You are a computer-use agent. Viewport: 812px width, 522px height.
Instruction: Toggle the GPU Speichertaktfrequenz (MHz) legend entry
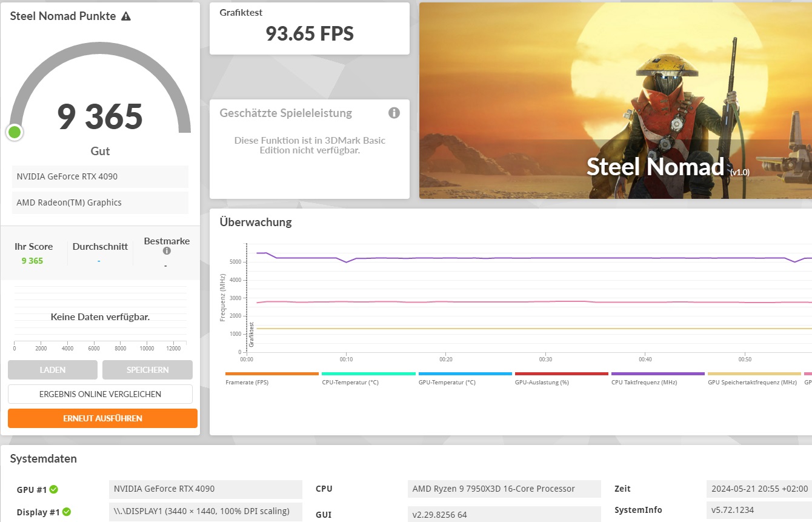754,378
